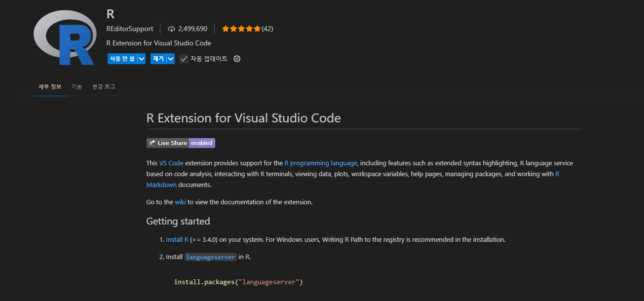644x301 pixels.
Task: Click the (42) ratings count
Action: coord(267,29)
